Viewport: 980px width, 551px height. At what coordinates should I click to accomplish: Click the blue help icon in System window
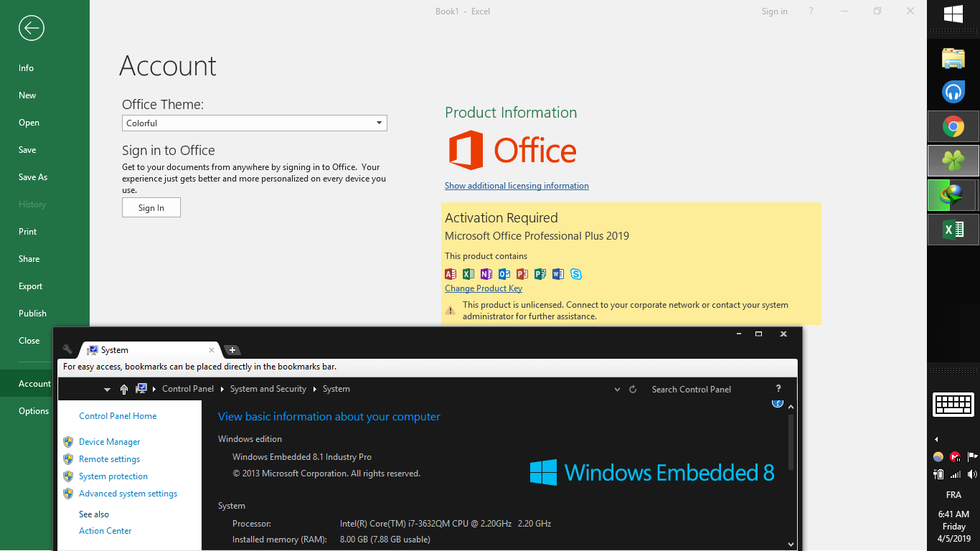(x=777, y=403)
